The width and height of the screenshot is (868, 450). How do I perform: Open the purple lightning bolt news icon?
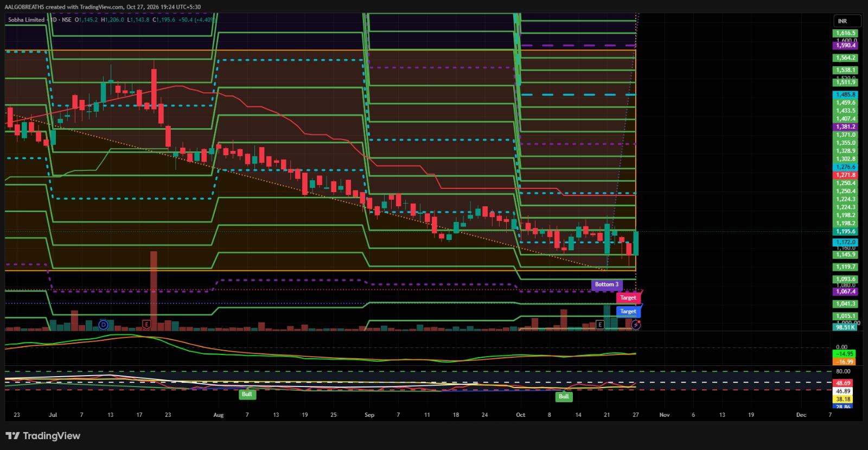coord(636,325)
